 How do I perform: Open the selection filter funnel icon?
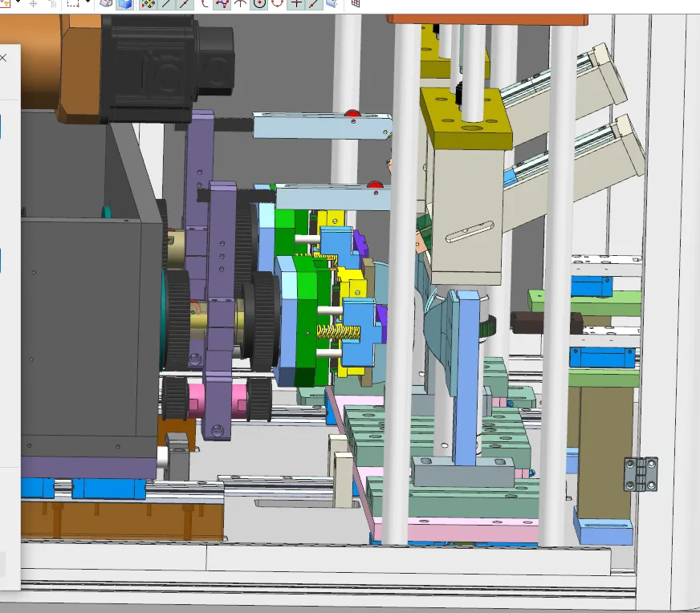pyautogui.click(x=5, y=3)
